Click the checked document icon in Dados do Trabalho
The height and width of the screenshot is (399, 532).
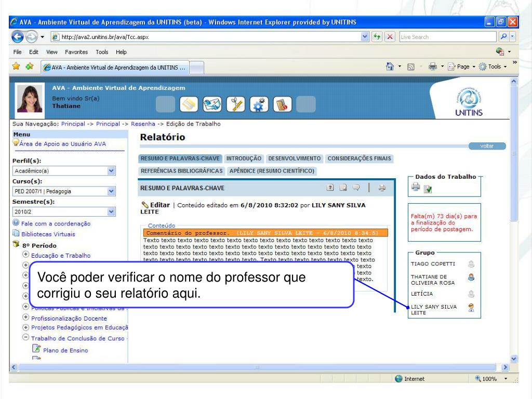(x=428, y=189)
